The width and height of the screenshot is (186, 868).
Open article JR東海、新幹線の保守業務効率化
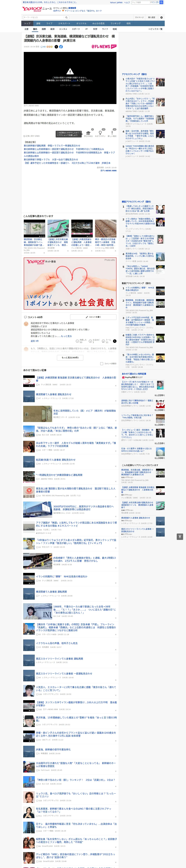[x=53, y=750]
